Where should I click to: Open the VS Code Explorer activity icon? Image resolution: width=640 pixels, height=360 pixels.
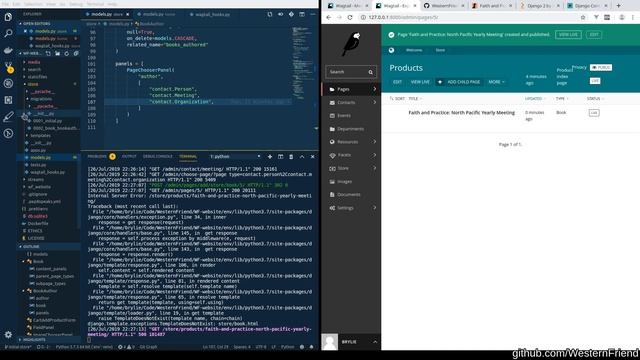[8, 17]
